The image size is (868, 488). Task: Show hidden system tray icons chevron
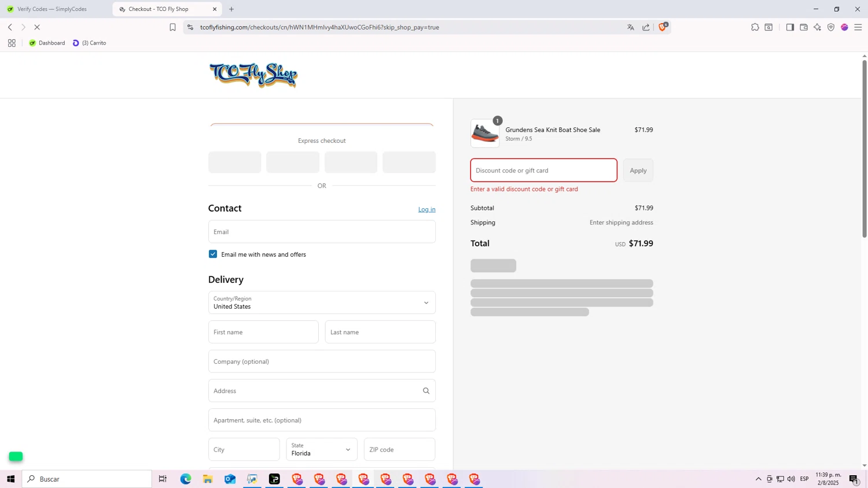[x=759, y=479]
